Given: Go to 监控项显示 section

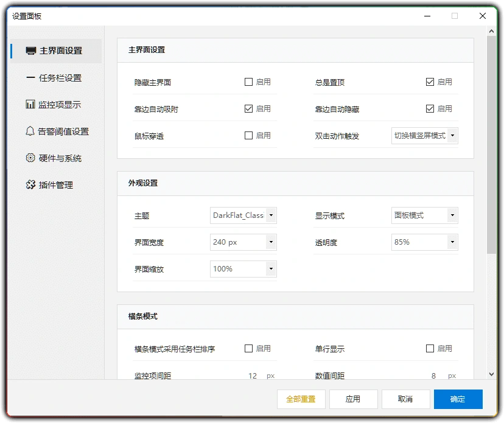Looking at the screenshot, I should coord(56,105).
